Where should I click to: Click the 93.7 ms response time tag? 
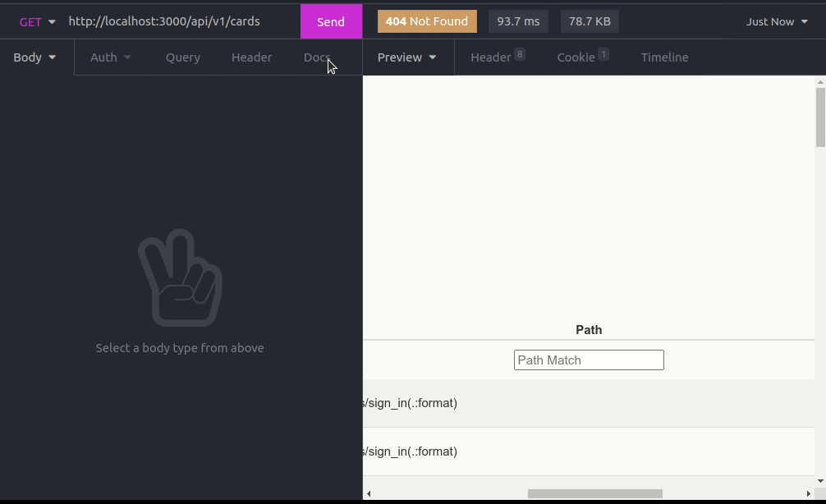coord(518,21)
